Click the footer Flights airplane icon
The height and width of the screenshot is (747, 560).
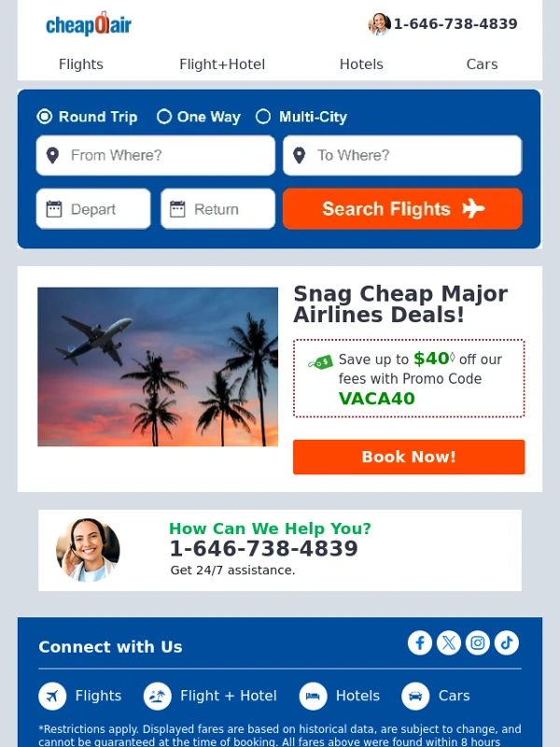[52, 696]
